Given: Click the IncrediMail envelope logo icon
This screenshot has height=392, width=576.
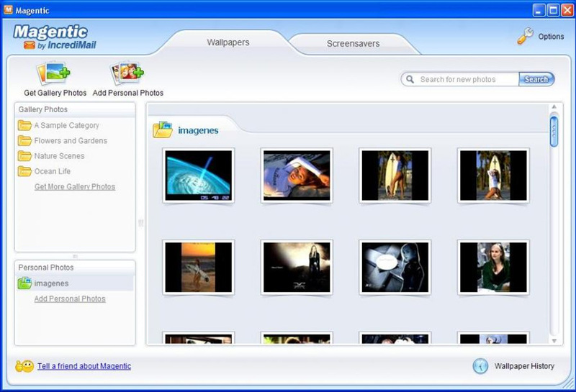Looking at the screenshot, I should 30,45.
